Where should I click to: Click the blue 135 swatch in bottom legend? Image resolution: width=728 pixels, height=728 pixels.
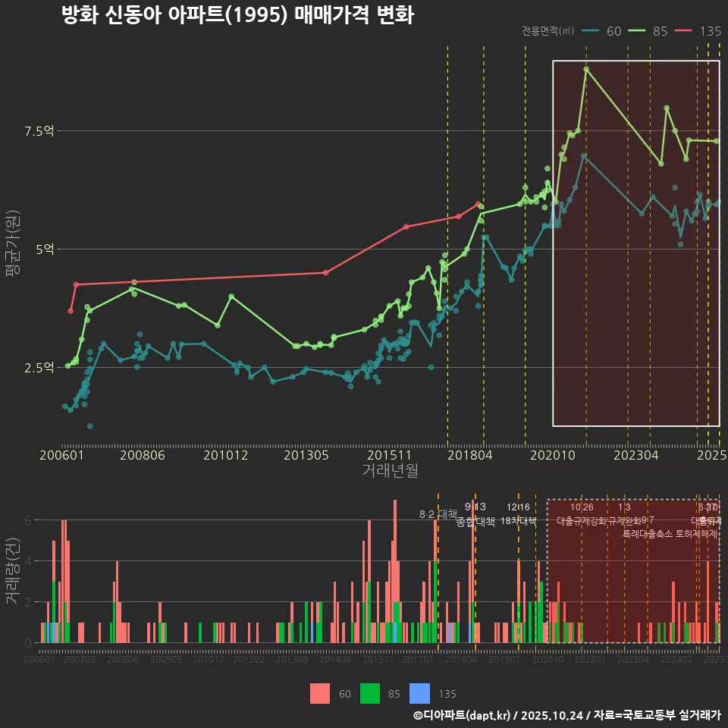pyautogui.click(x=419, y=693)
